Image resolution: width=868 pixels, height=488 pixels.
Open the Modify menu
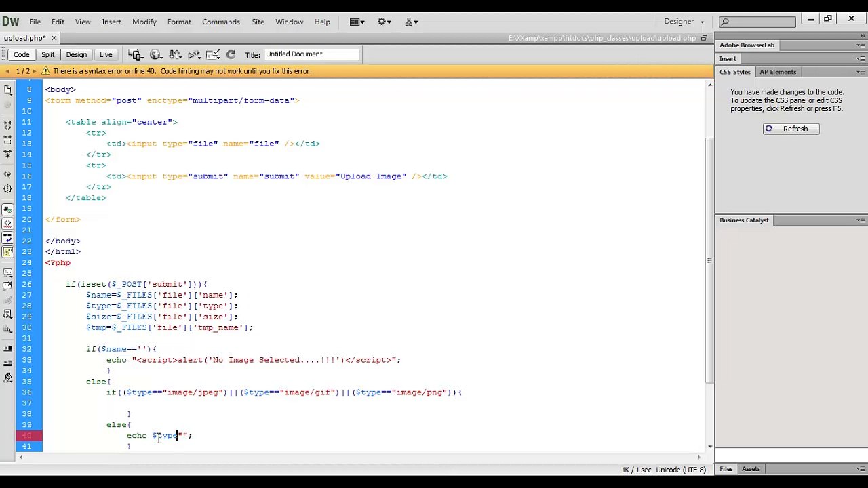coord(144,22)
